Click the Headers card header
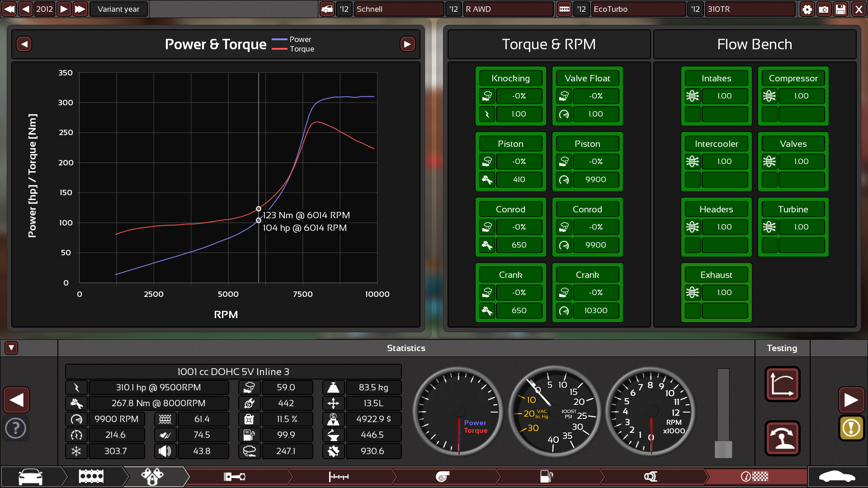 point(716,209)
